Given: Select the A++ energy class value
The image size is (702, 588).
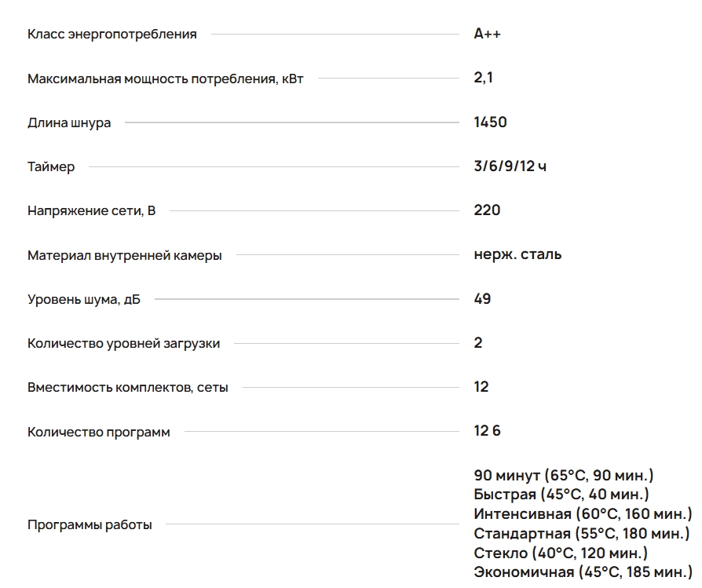Looking at the screenshot, I should click(x=487, y=34).
